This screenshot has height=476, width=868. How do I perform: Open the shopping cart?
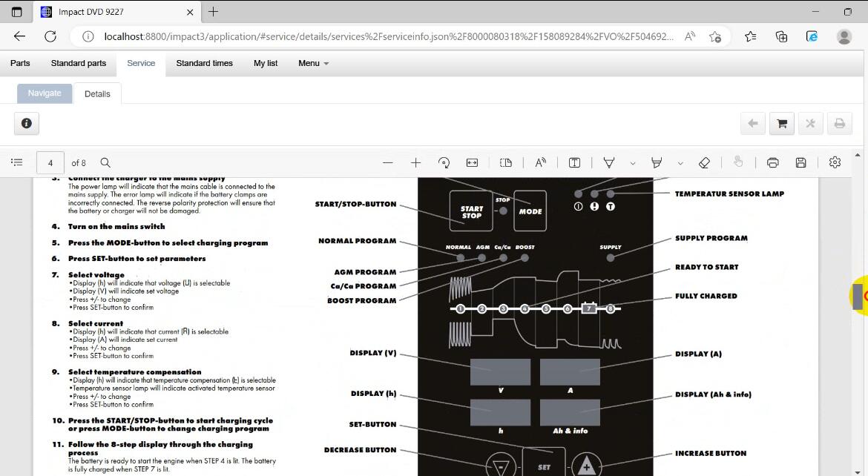781,124
